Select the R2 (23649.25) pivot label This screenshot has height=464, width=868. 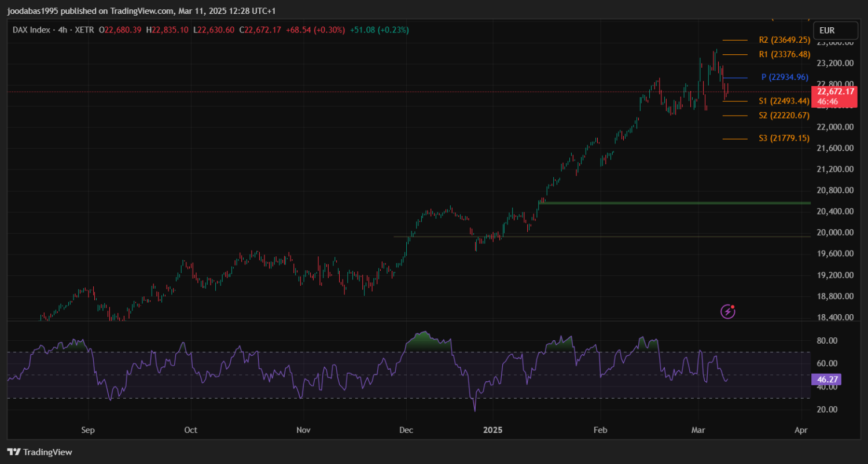[x=784, y=40]
